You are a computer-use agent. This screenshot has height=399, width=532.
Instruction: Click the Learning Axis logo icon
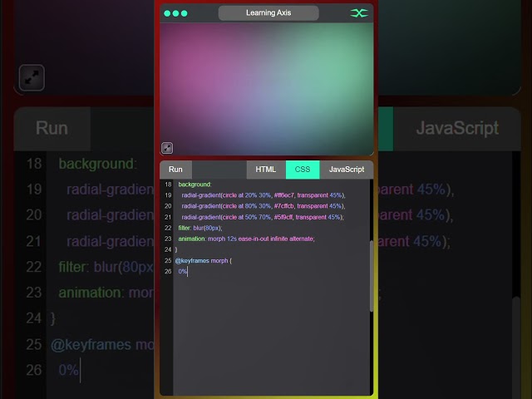[359, 13]
